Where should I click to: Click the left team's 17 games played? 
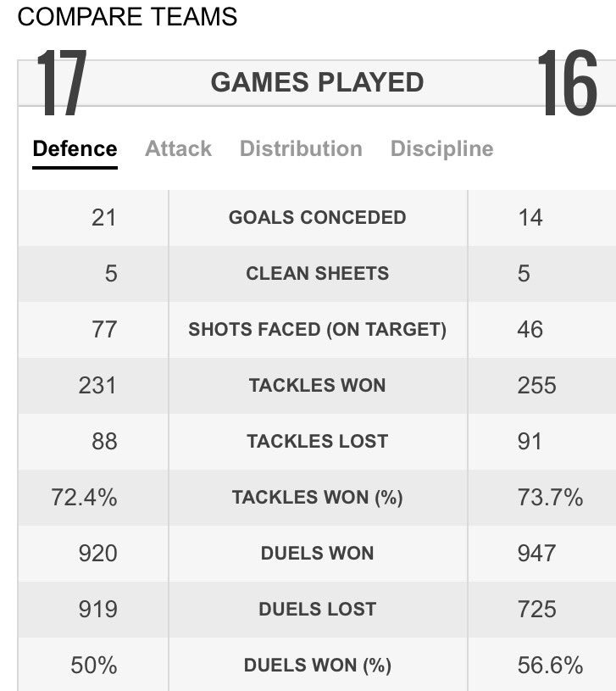pos(61,85)
